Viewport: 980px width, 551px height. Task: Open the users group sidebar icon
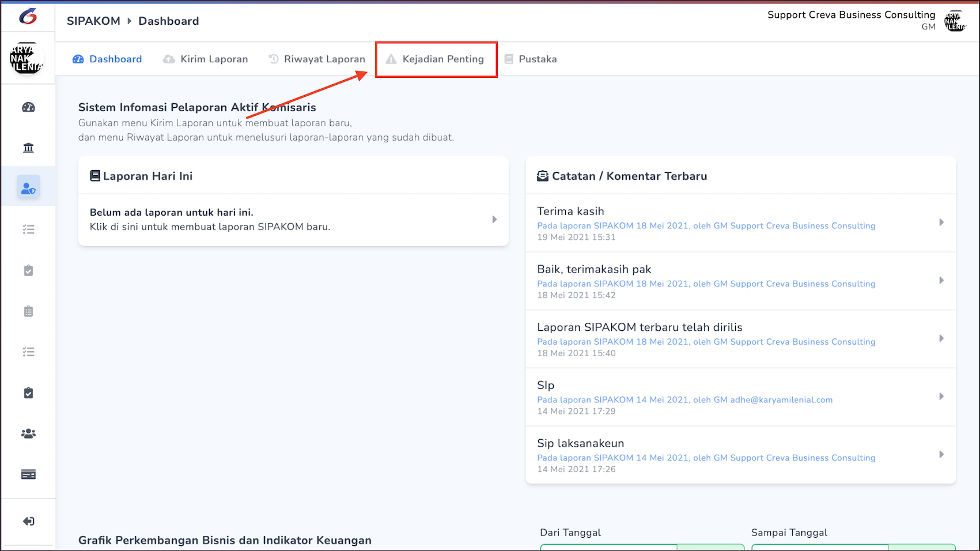[28, 433]
